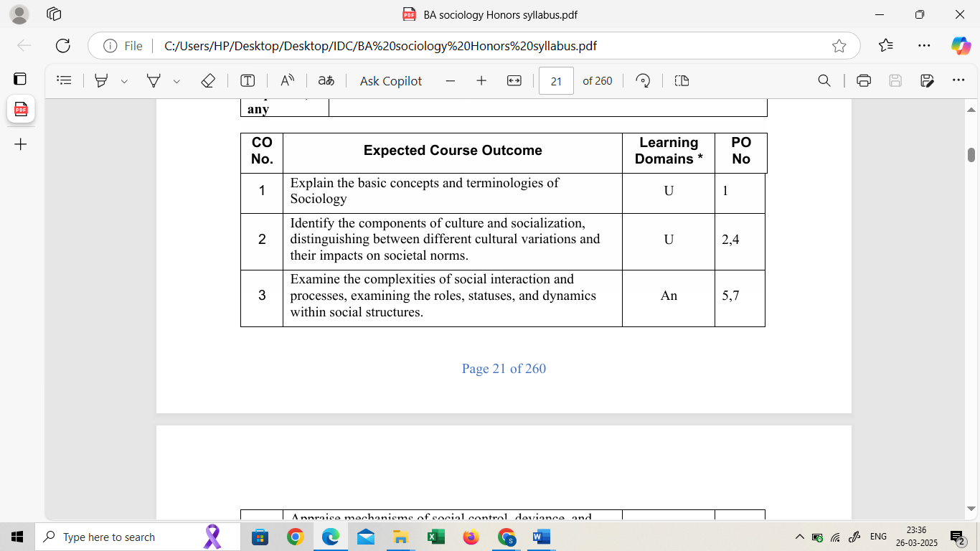This screenshot has width=980, height=551.
Task: Open the PDF toolbar more options menu
Action: click(958, 80)
